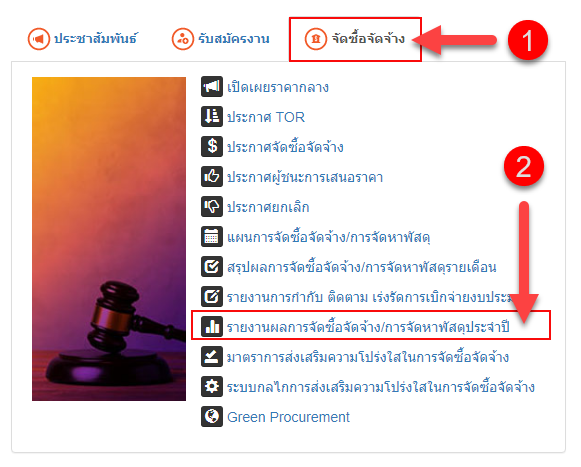Click the thumbs-down icon for ประกาศยกเลิก
Viewport: 581px width, 467px height.
212,206
